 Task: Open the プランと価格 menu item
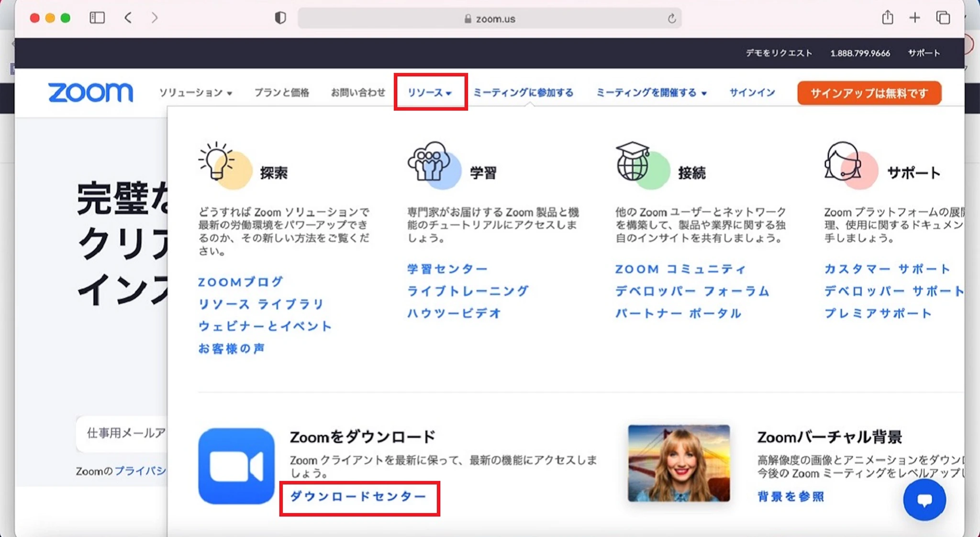281,93
